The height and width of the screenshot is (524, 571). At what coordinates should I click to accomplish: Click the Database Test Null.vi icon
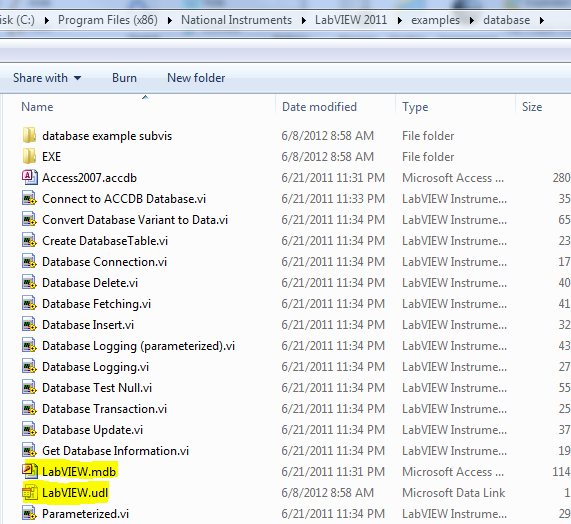coord(29,388)
